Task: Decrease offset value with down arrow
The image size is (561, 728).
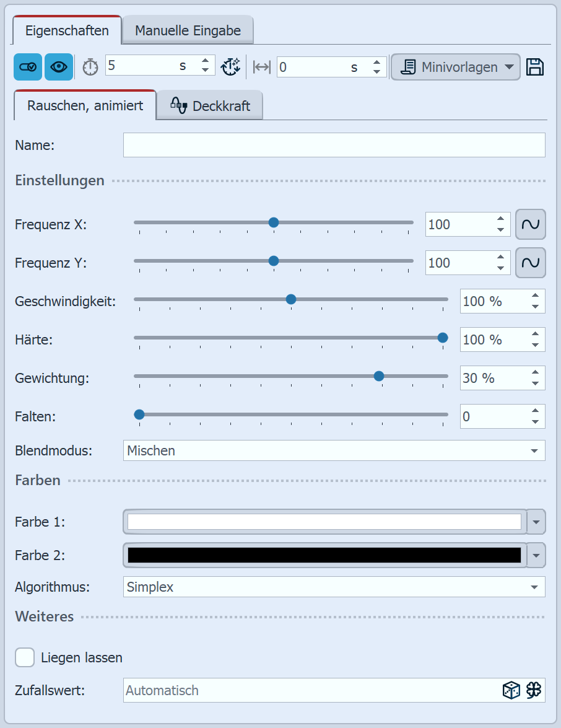Action: (x=376, y=72)
